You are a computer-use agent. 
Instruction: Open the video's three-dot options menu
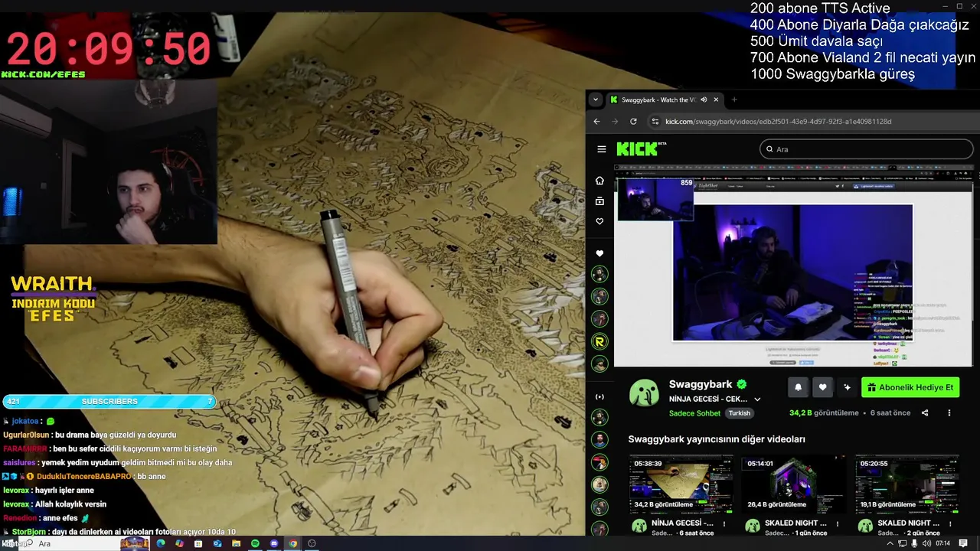tap(949, 412)
